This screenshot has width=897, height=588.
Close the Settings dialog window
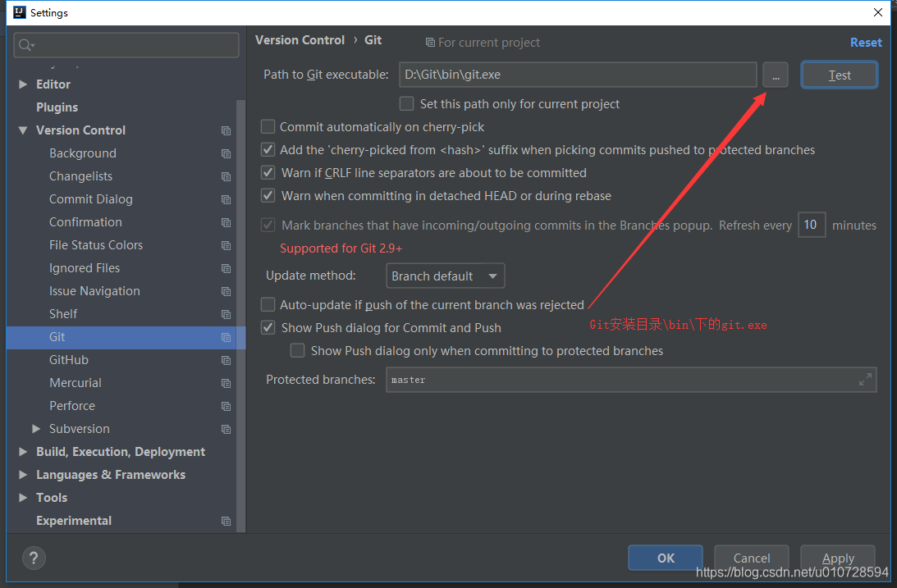tap(878, 12)
